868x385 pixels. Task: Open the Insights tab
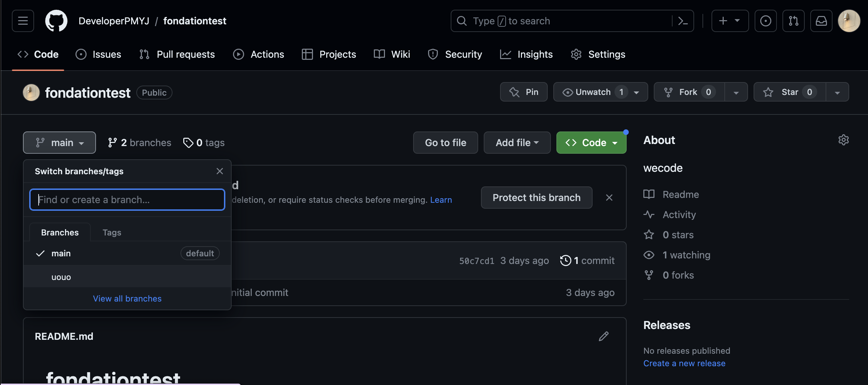click(x=526, y=54)
